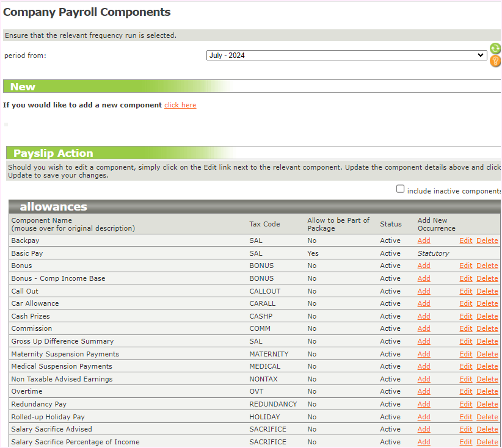Click the allowances section header
Screen dimensions: 502x448
pos(53,207)
